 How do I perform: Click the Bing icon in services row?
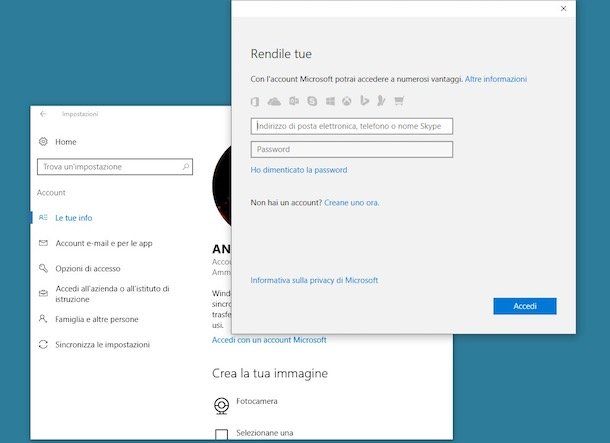(x=364, y=101)
